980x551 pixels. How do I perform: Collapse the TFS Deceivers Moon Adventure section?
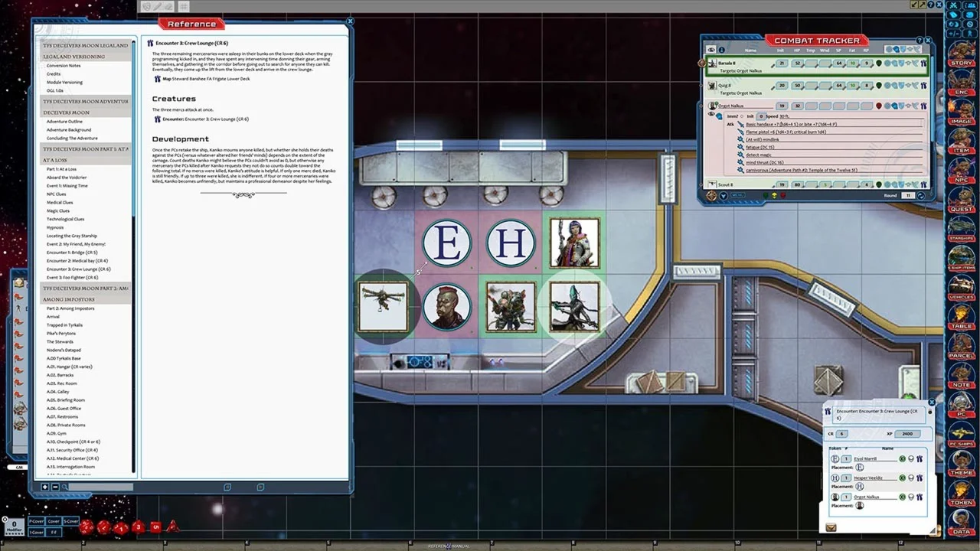[85, 102]
